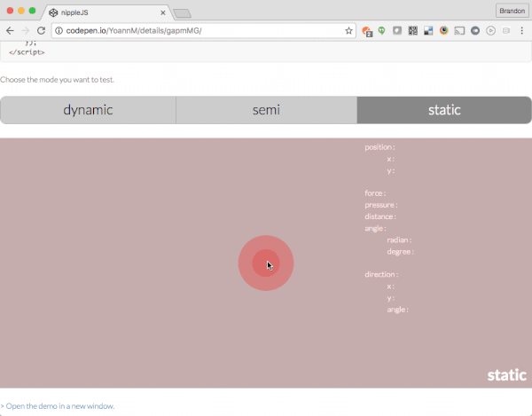Click the 'direction :' debug label
Image resolution: width=532 pixels, height=416 pixels.
pos(381,274)
